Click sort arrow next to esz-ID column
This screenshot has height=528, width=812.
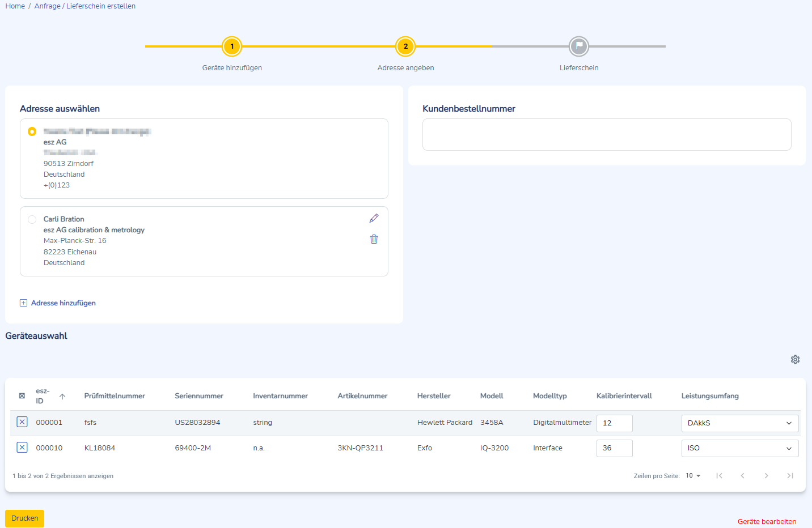coord(62,397)
